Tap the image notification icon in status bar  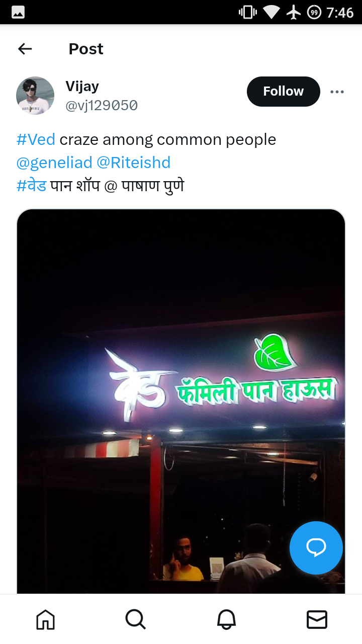pos(18,12)
